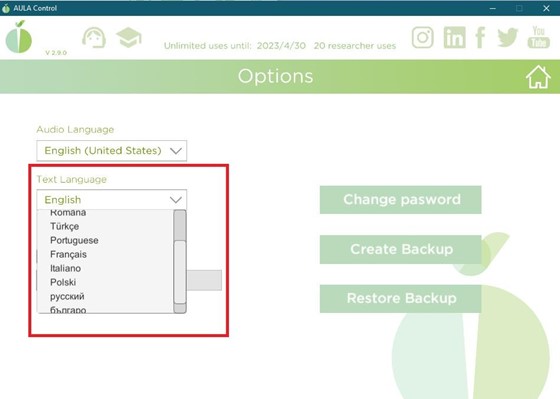Expand the Audio Language dropdown
This screenshot has width=560, height=399.
pyautogui.click(x=111, y=151)
